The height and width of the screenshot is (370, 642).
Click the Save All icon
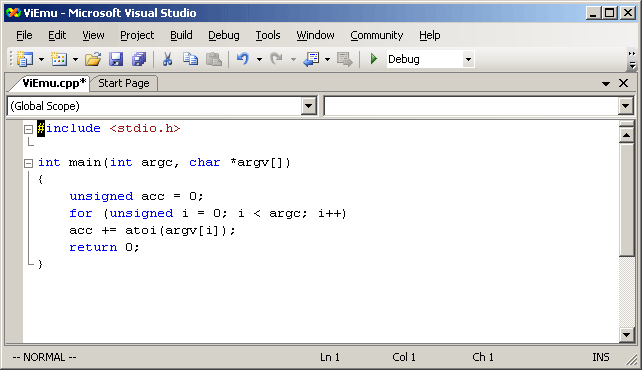(139, 59)
